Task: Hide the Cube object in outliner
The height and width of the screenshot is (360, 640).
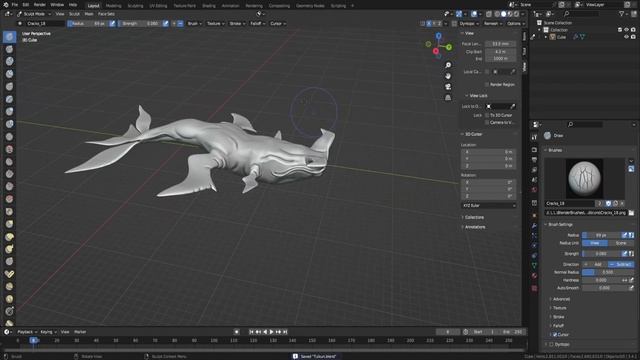Action: (x=626, y=37)
